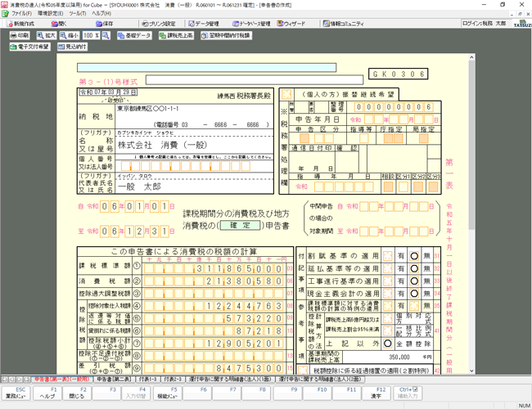The height and width of the screenshot is (409, 532).
Task: Jump to first sheet tab arrow
Action: point(4,380)
